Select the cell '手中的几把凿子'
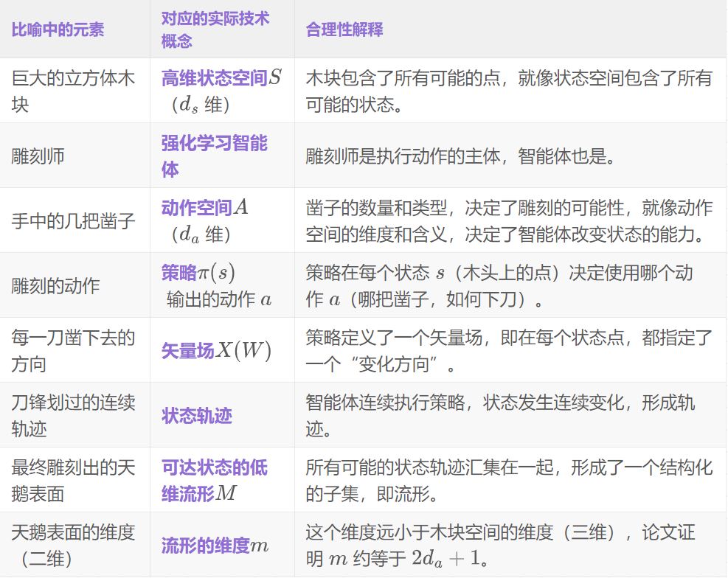Screen dimensions: 728x578 tap(74, 220)
